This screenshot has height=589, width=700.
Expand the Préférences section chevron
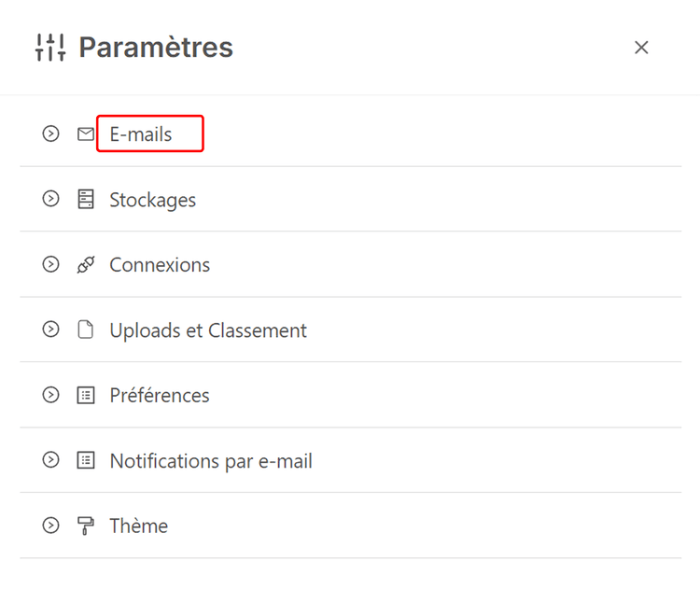click(x=50, y=396)
